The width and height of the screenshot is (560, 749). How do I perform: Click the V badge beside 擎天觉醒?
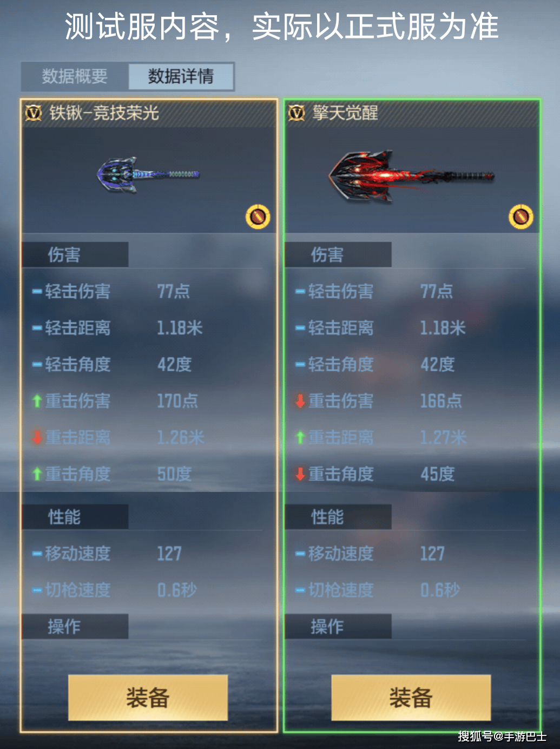click(x=297, y=113)
